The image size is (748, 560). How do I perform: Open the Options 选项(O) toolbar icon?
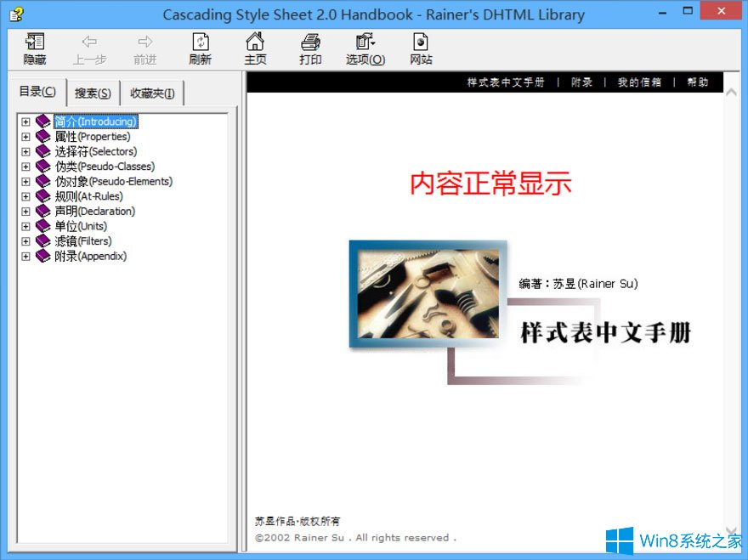tap(365, 42)
